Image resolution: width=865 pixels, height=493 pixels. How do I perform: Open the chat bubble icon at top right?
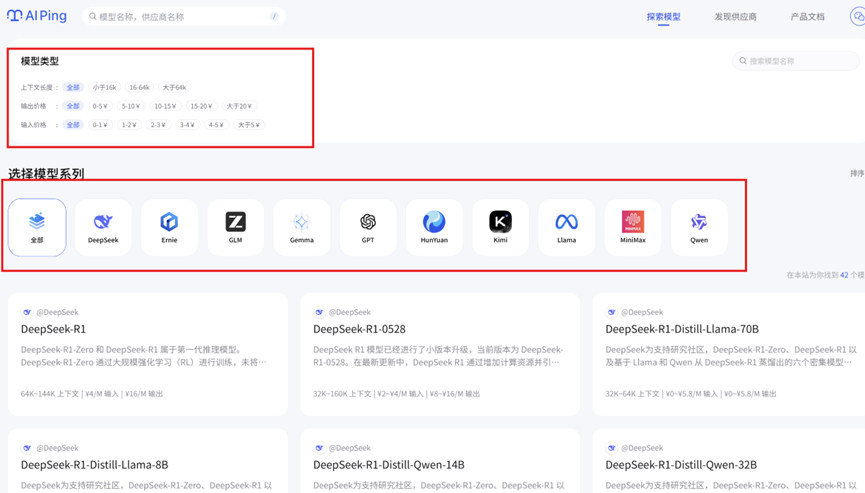(x=857, y=17)
